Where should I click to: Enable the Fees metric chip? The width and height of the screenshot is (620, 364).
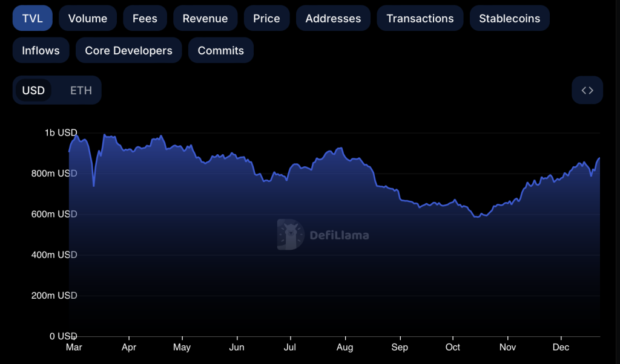pyautogui.click(x=145, y=18)
